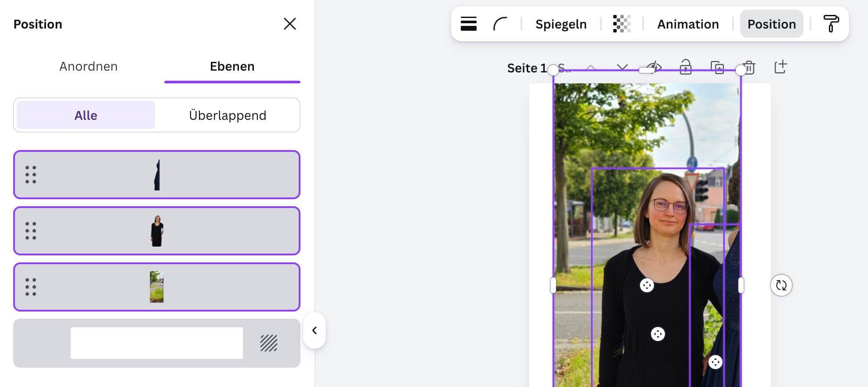This screenshot has height=387, width=868.
Task: Select the woman in black dress layer
Action: [157, 231]
